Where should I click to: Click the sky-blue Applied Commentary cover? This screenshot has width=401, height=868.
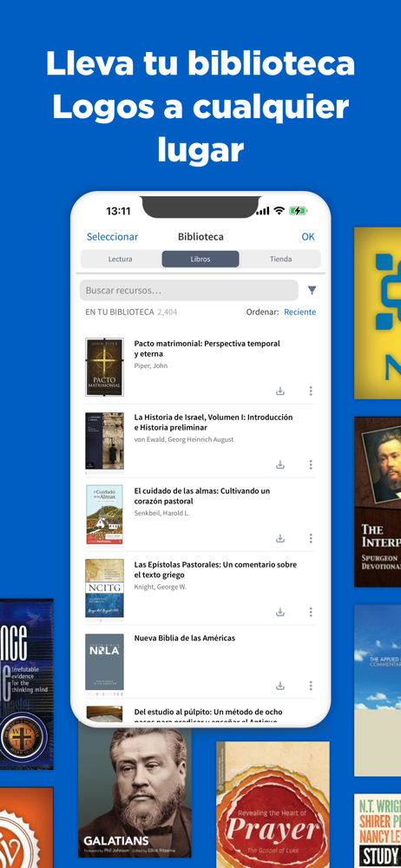click(x=378, y=690)
